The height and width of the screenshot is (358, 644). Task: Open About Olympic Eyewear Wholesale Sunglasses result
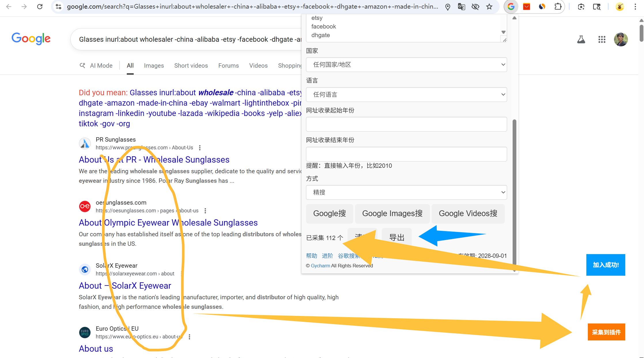point(168,222)
